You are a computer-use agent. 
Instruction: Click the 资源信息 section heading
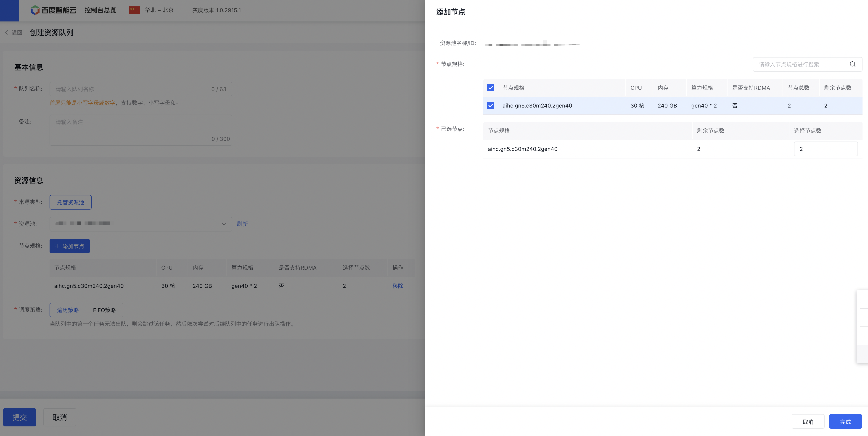click(x=29, y=181)
